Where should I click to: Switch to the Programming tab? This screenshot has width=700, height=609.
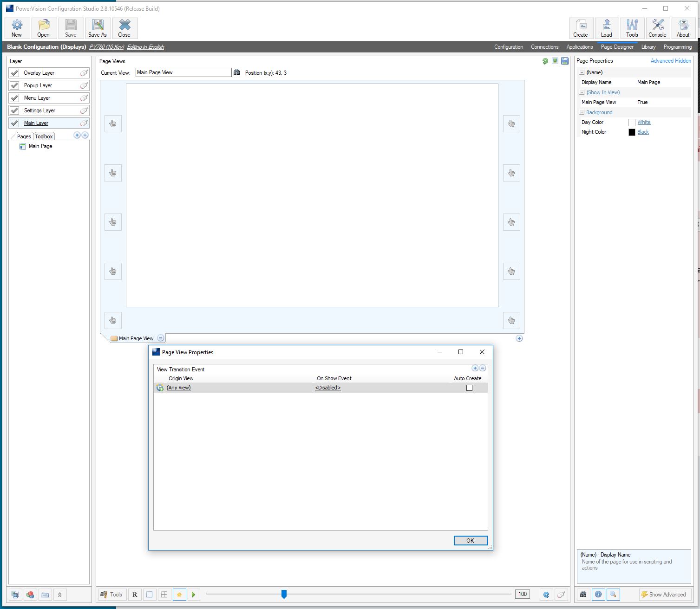(678, 47)
